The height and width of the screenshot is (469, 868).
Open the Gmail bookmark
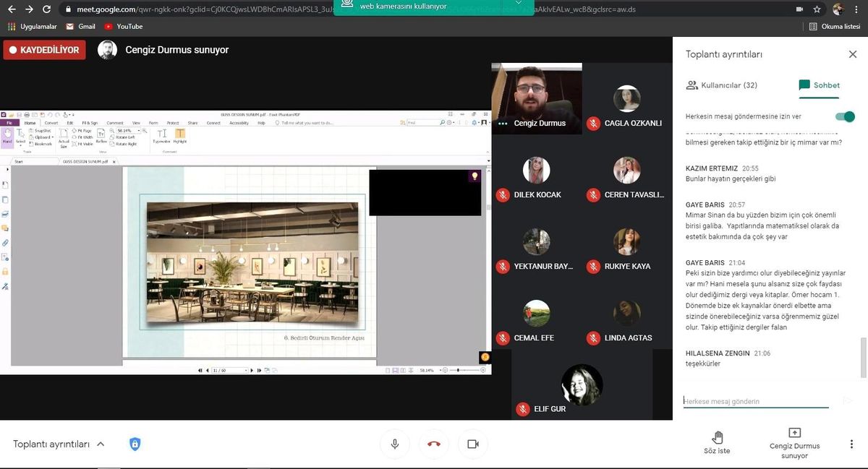pos(80,26)
